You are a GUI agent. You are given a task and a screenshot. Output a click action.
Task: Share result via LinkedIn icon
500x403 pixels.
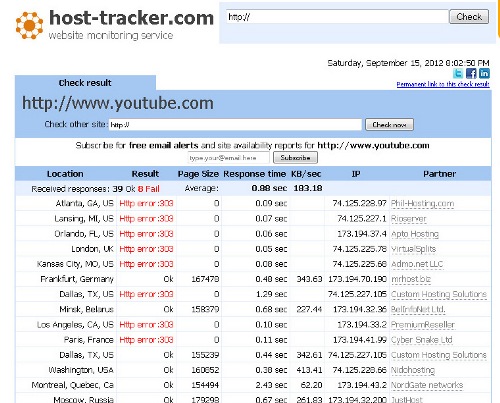pos(484,73)
